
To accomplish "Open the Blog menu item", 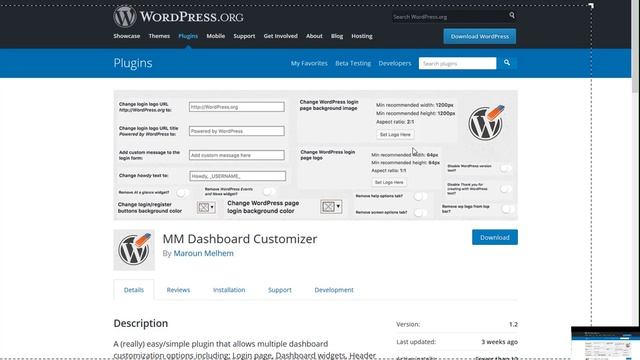I will (x=337, y=36).
